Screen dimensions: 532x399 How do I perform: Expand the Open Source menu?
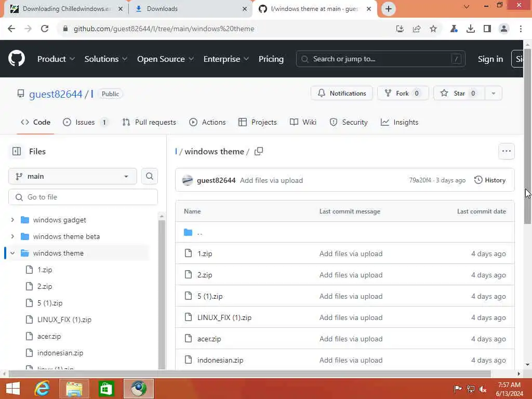(166, 59)
